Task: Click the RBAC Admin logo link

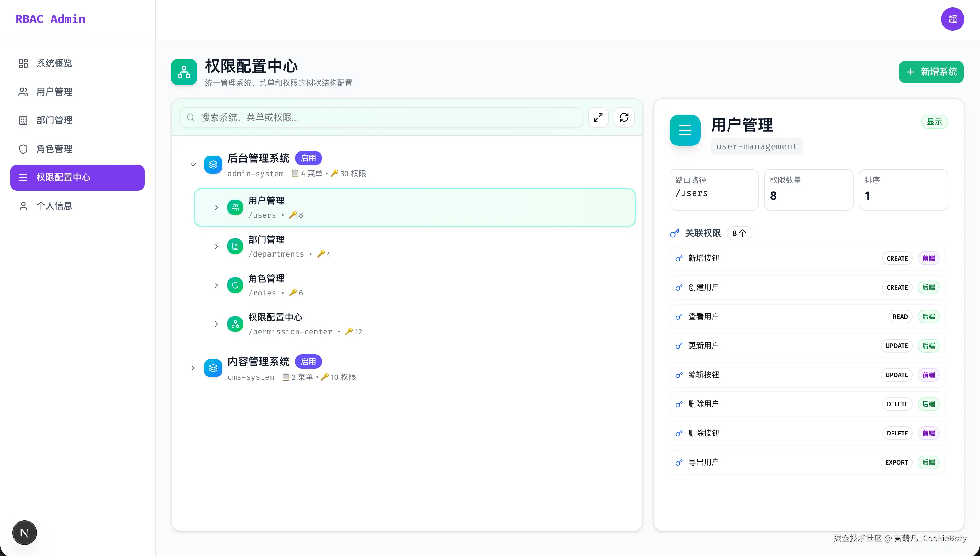Action: coord(51,19)
